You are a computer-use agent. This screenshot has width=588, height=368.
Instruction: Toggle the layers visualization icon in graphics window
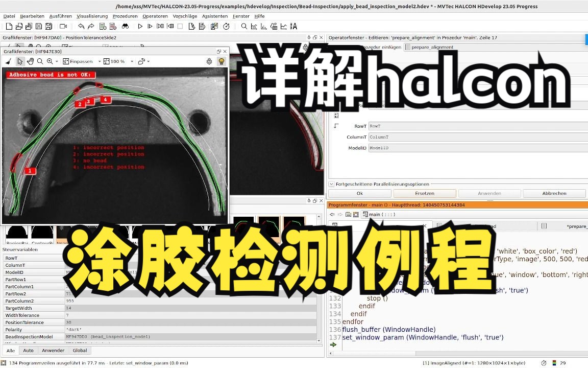[209, 61]
